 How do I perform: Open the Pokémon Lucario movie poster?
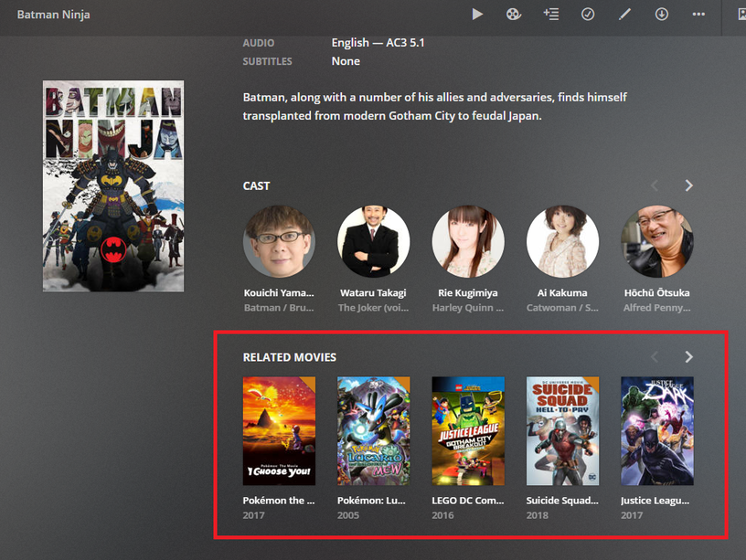pyautogui.click(x=374, y=430)
